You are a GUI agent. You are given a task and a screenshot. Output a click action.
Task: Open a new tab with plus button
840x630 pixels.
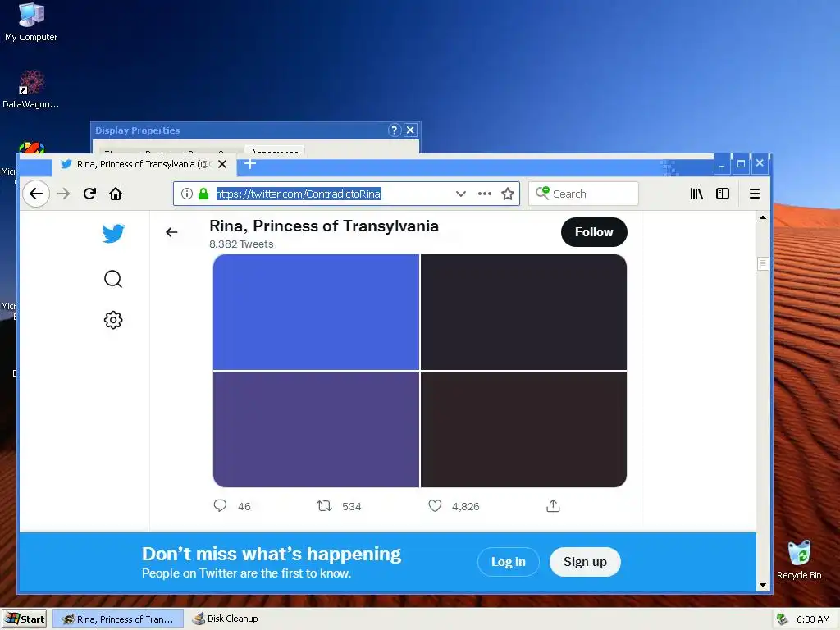tap(249, 163)
